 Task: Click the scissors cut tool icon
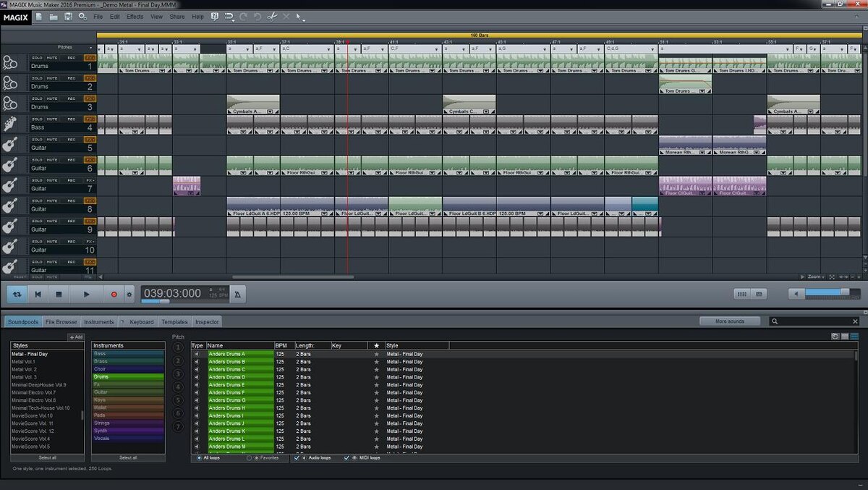click(x=272, y=17)
